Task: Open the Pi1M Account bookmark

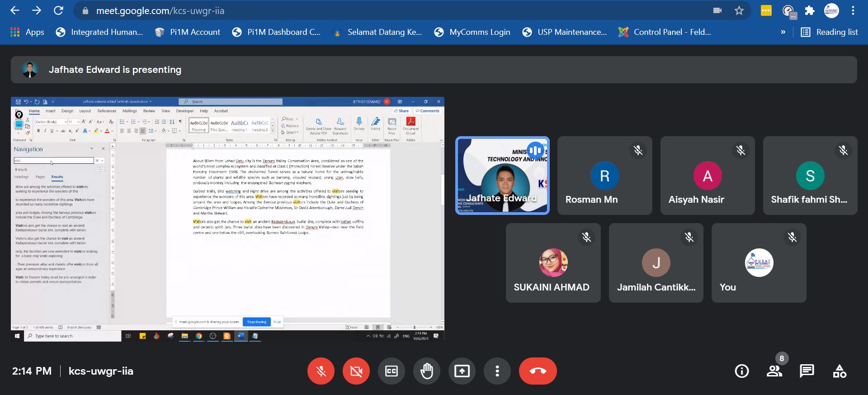Action: pyautogui.click(x=188, y=32)
